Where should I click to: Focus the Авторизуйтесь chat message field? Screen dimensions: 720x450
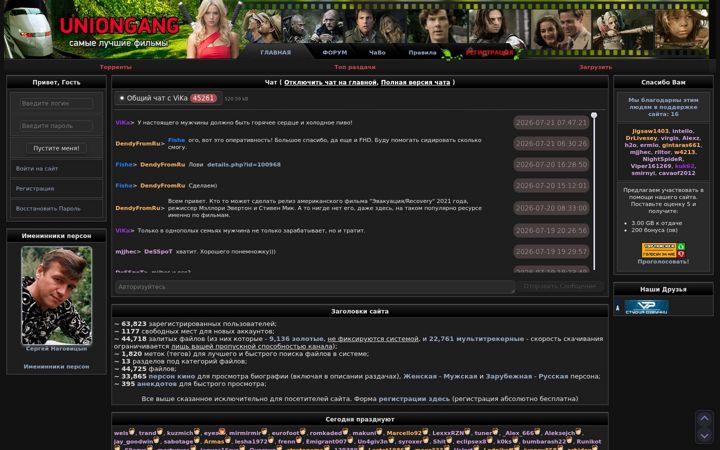coord(315,287)
